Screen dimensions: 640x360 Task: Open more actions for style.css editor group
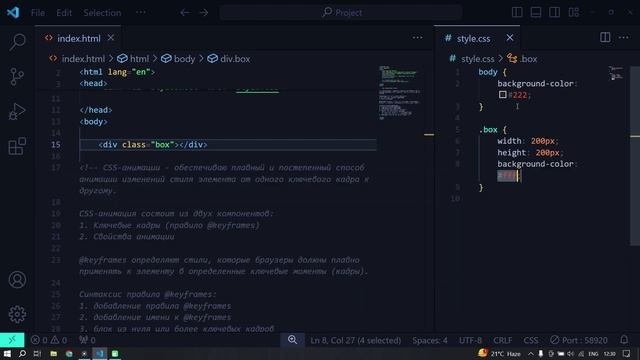click(624, 38)
